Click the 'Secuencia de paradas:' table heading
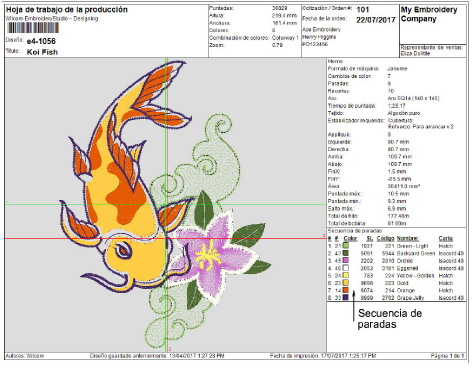The height and width of the screenshot is (368, 475). [x=355, y=231]
